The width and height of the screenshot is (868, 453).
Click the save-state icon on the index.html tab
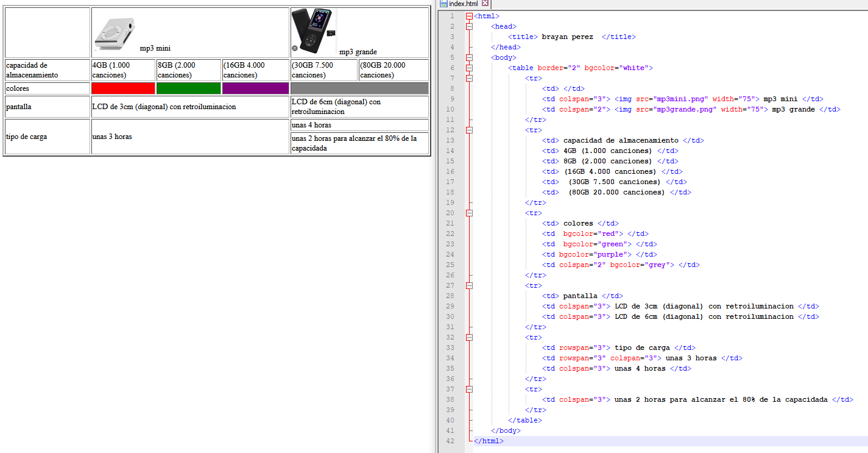point(443,4)
